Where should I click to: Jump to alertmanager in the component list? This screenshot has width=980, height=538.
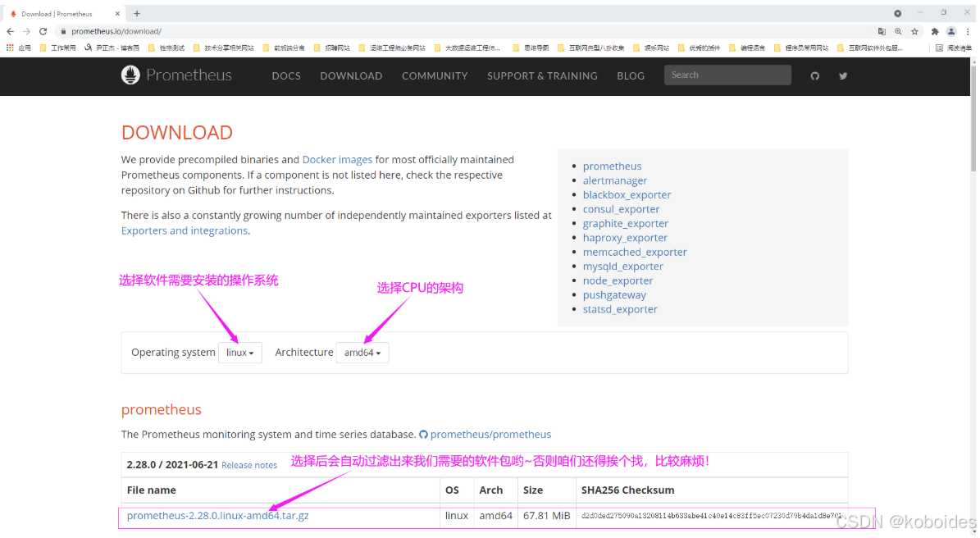point(615,180)
